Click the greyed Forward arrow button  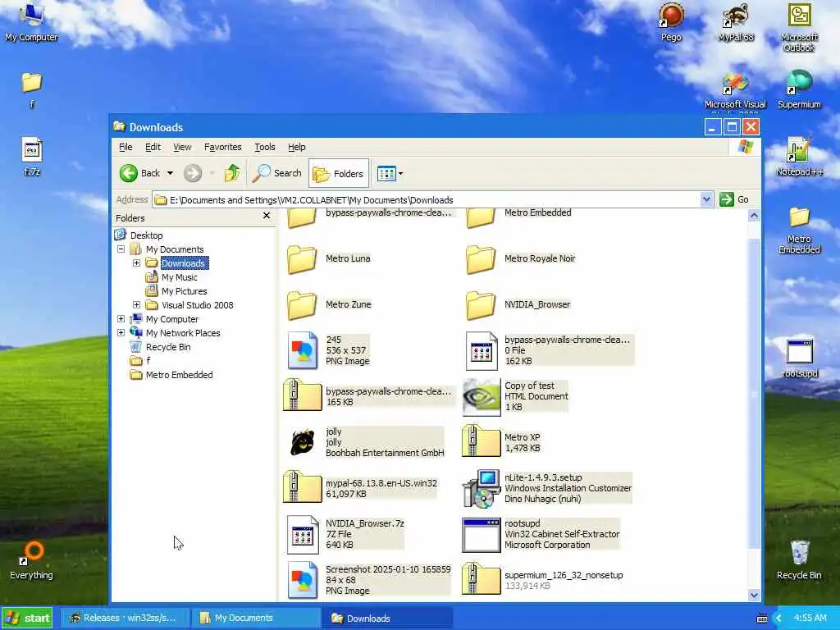click(193, 173)
